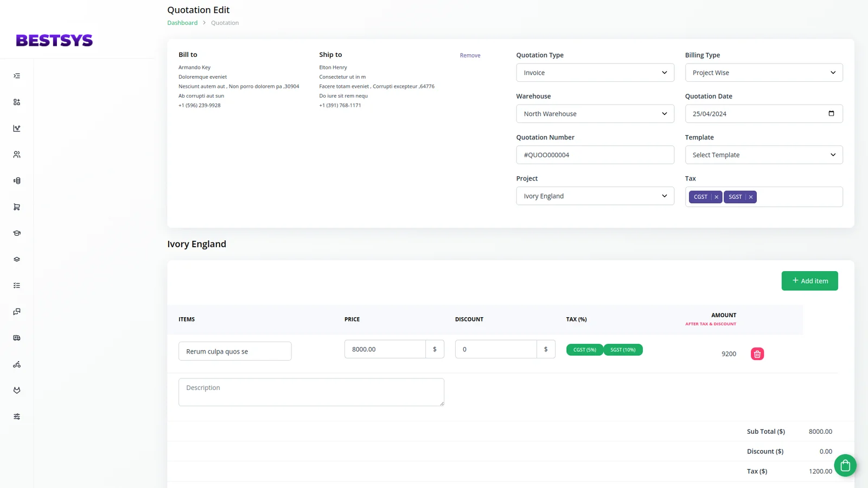Remove the SGST tax tag
868x488 pixels.
[x=751, y=197]
